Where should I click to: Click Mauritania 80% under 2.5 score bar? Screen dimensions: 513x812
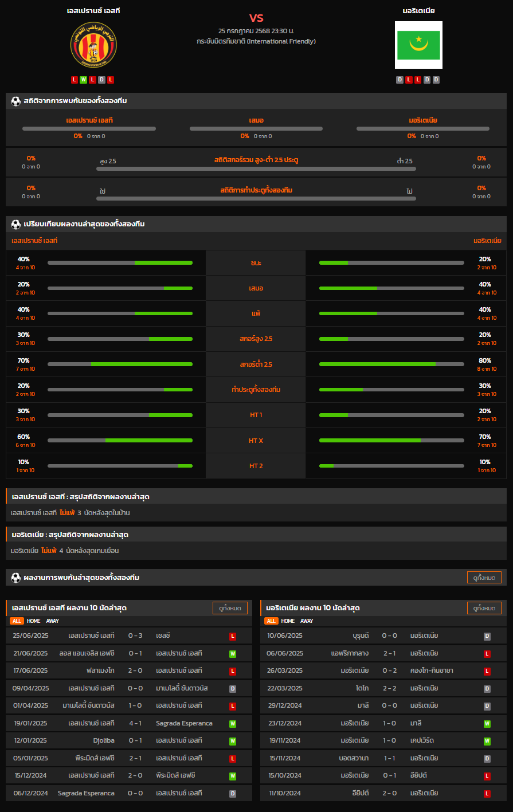[x=391, y=364]
